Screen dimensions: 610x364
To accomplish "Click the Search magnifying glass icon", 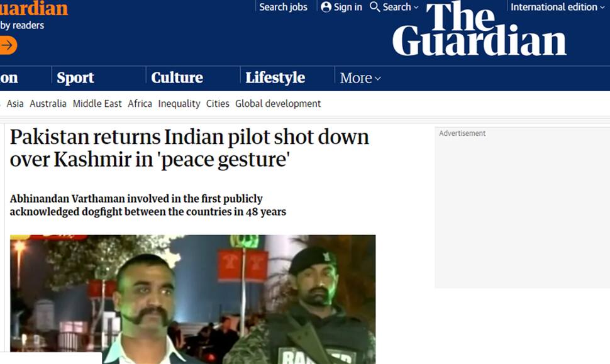I will [375, 7].
